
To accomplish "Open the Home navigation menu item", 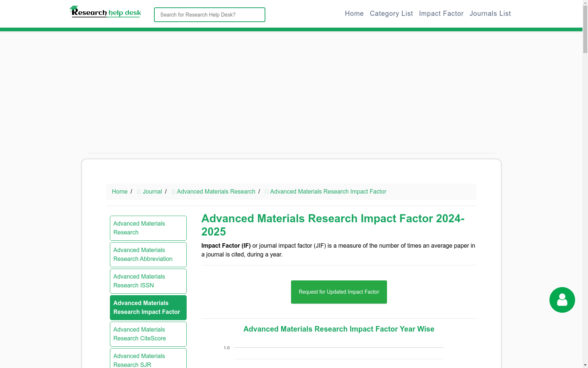I will click(354, 14).
